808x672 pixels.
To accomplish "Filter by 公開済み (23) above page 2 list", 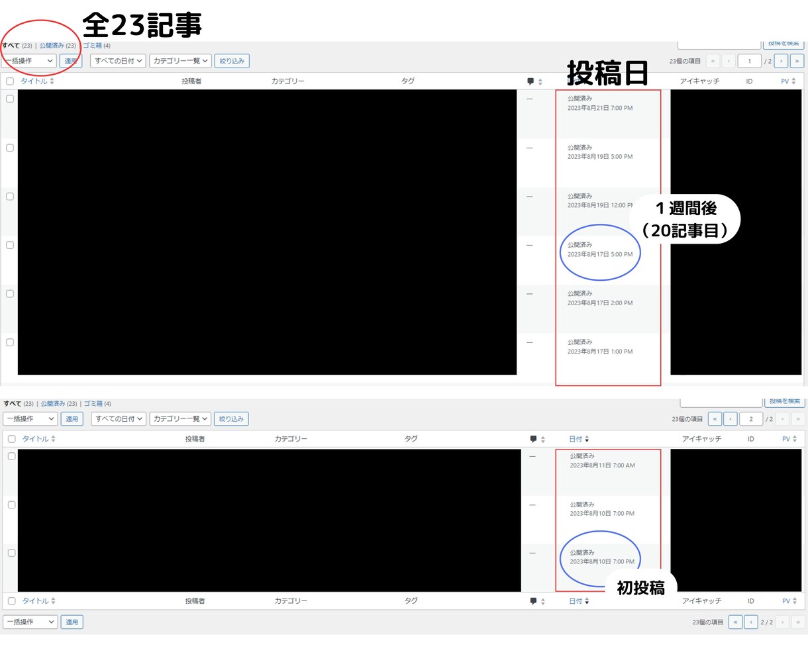I will tap(59, 403).
